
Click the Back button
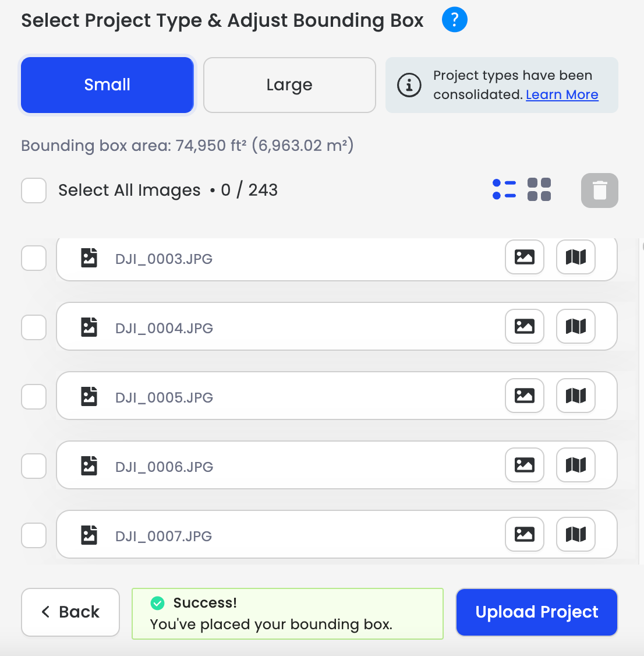(x=70, y=612)
